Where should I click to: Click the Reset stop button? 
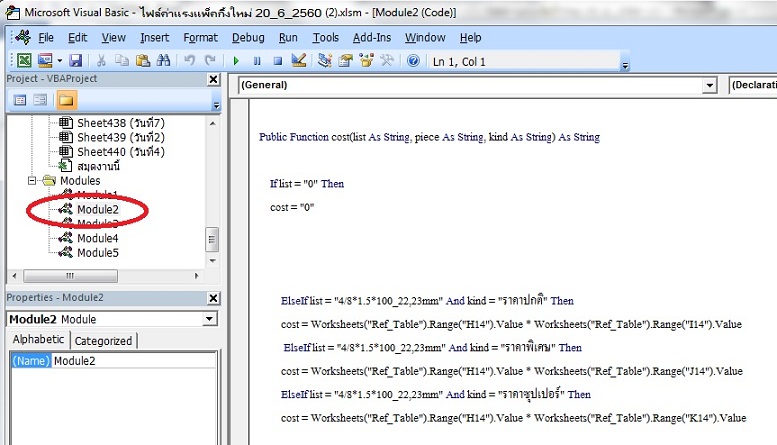(277, 61)
